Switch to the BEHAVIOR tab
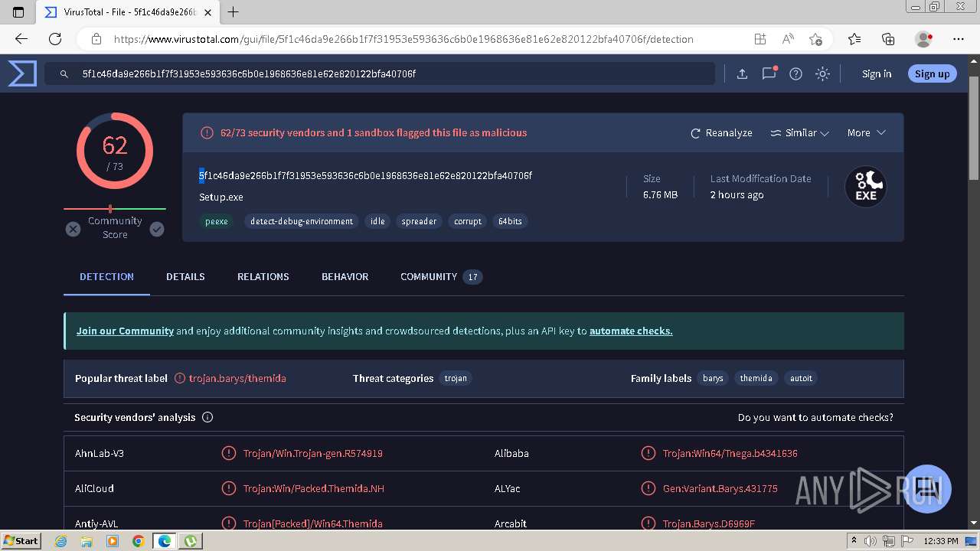 pyautogui.click(x=345, y=277)
